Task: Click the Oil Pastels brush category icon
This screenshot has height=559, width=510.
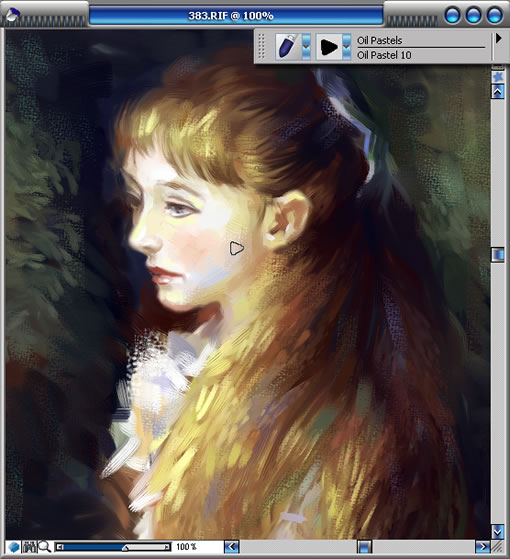Action: coord(288,46)
